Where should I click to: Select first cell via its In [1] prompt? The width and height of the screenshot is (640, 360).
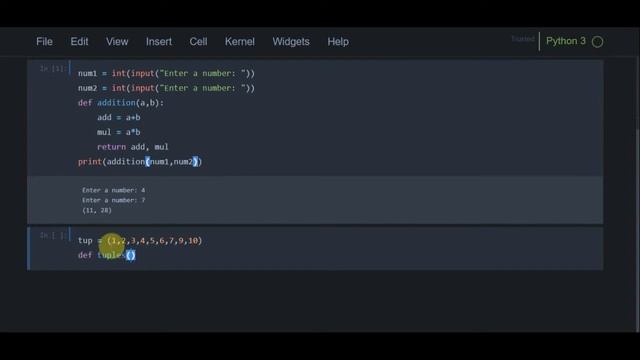pyautogui.click(x=53, y=69)
